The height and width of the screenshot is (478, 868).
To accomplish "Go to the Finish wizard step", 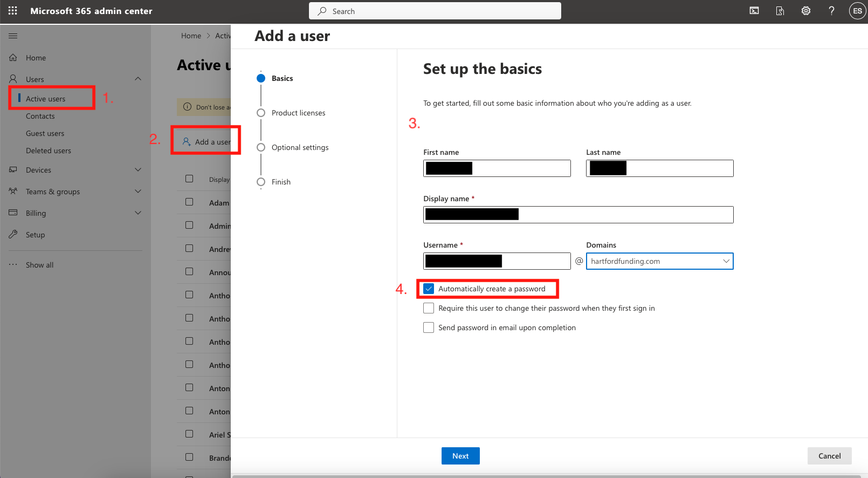I will 281,182.
